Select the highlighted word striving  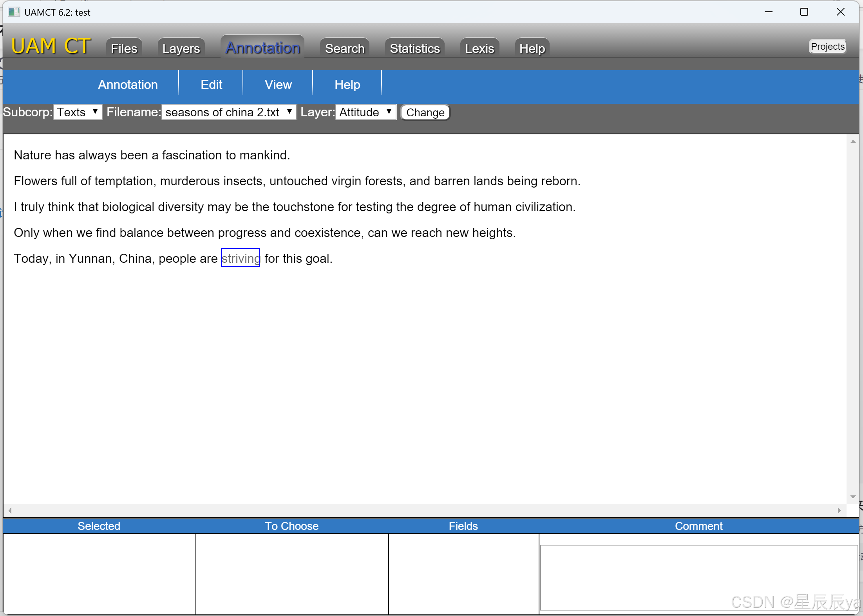pyautogui.click(x=241, y=258)
